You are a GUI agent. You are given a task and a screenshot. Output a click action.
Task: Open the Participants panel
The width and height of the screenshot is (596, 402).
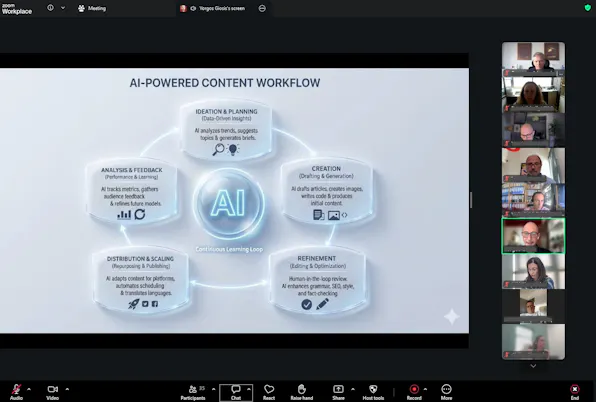(x=193, y=392)
